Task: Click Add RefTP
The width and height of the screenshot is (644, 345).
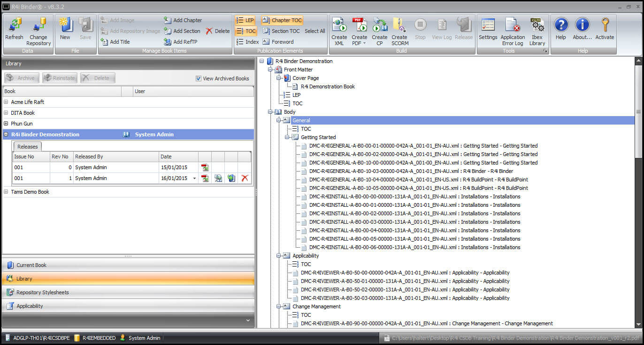Action: click(x=180, y=42)
